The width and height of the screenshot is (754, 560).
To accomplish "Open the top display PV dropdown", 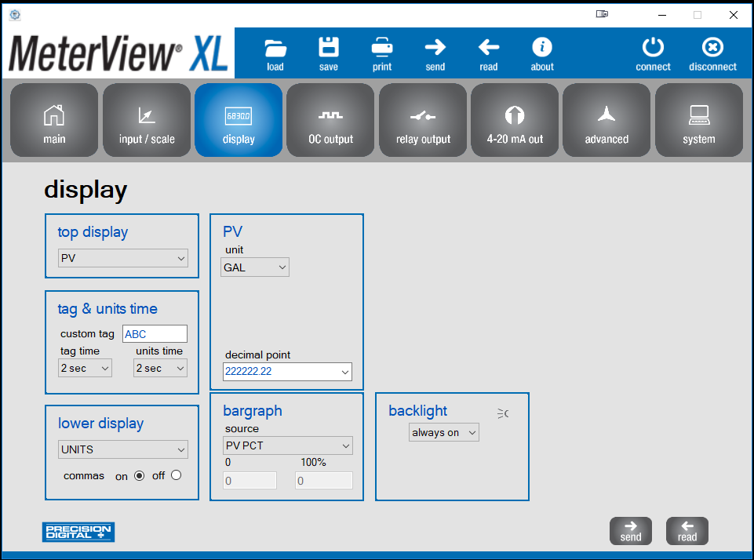I will 123,258.
